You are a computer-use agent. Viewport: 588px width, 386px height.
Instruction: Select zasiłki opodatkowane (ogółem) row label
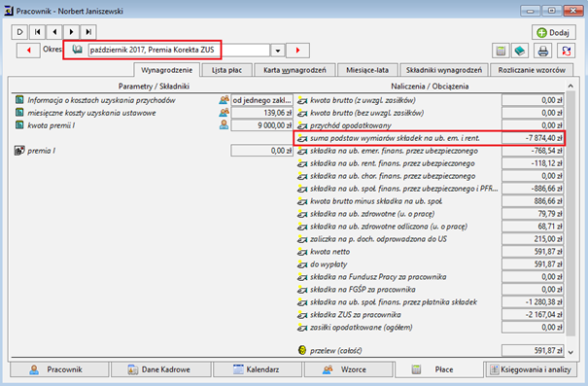pos(362,327)
